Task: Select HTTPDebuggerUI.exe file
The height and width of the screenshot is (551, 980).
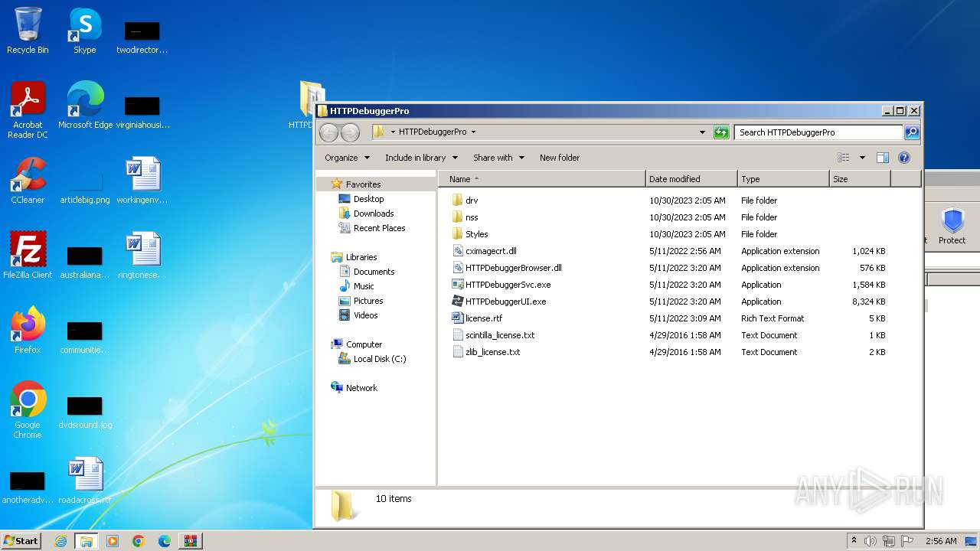Action: [x=505, y=302]
